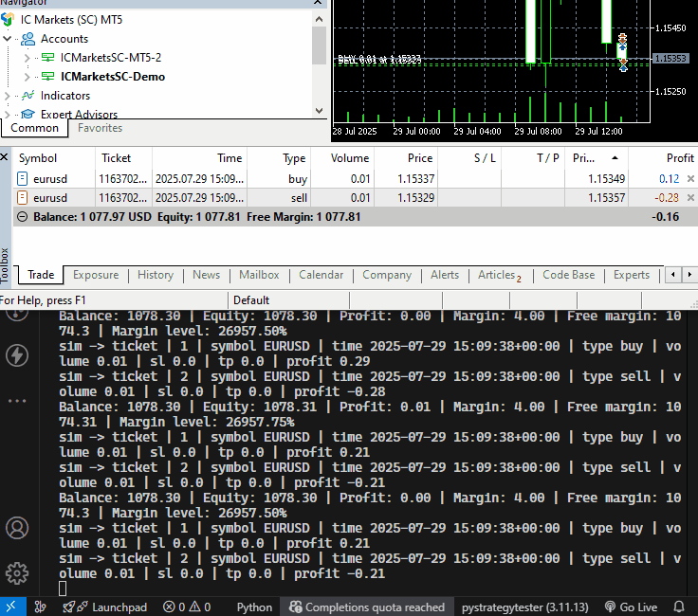The width and height of the screenshot is (698, 616).
Task: Close the eurusd buy position
Action: [690, 179]
